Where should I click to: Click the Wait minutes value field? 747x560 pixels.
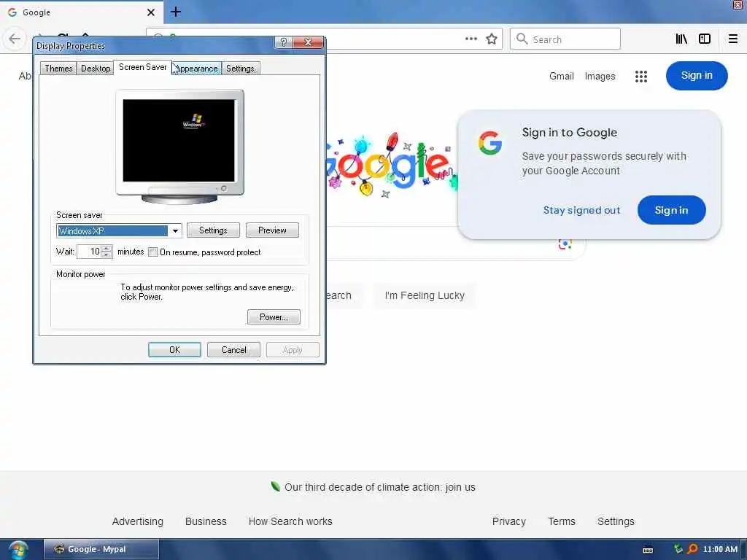pos(90,252)
